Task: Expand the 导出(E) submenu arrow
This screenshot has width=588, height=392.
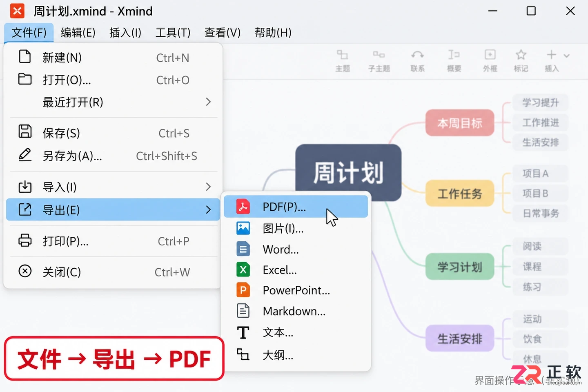Action: pyautogui.click(x=208, y=210)
